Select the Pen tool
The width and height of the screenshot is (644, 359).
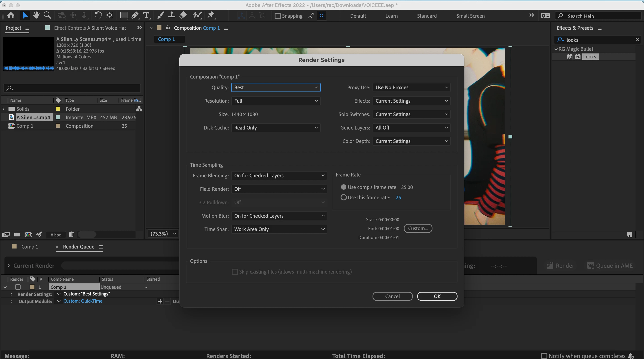[x=135, y=15]
